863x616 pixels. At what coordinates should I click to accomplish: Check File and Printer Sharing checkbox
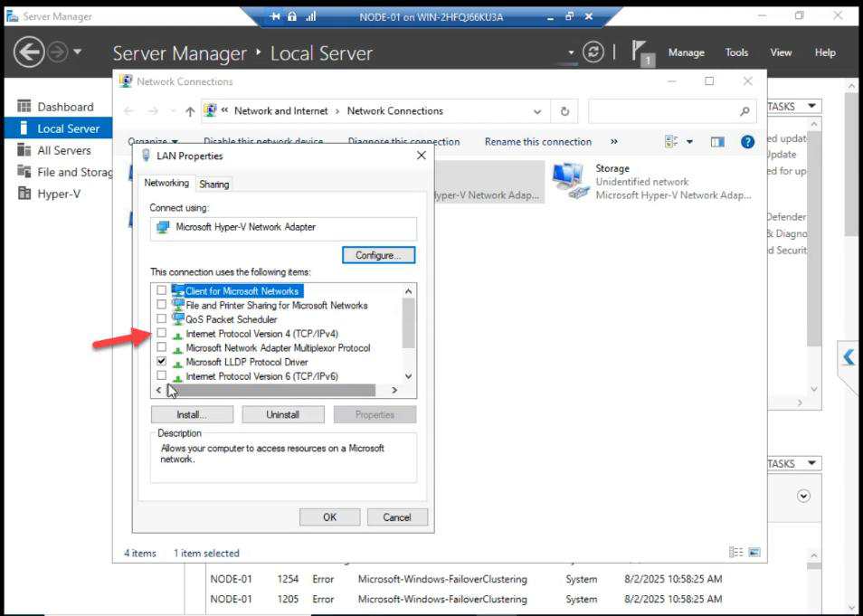pos(161,305)
